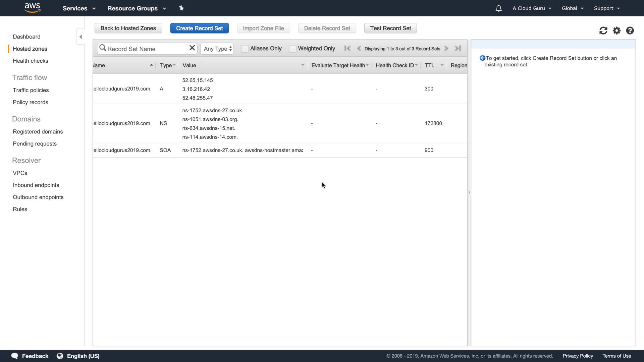Click the AWS logo home icon
644x362 pixels.
click(x=33, y=8)
